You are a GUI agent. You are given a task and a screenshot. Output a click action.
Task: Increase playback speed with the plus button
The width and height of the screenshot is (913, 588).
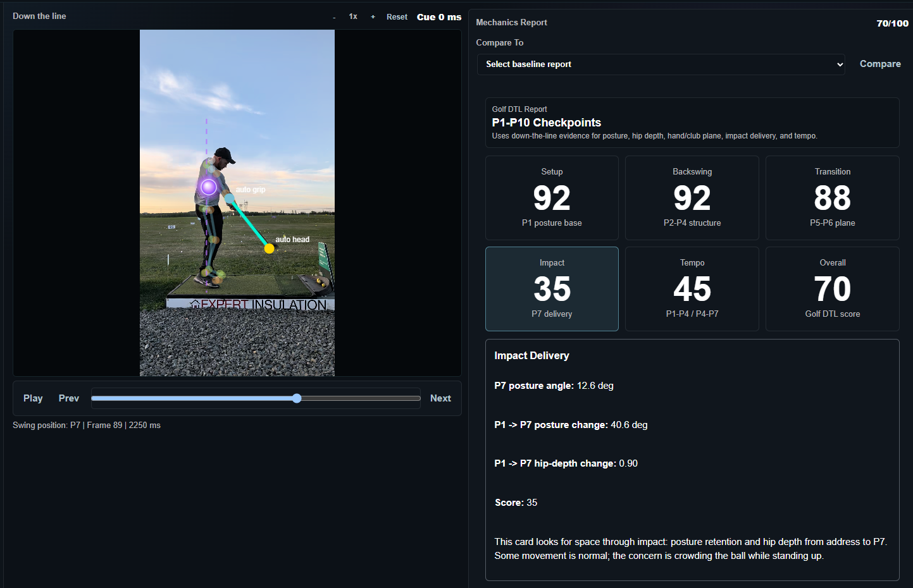tap(373, 17)
